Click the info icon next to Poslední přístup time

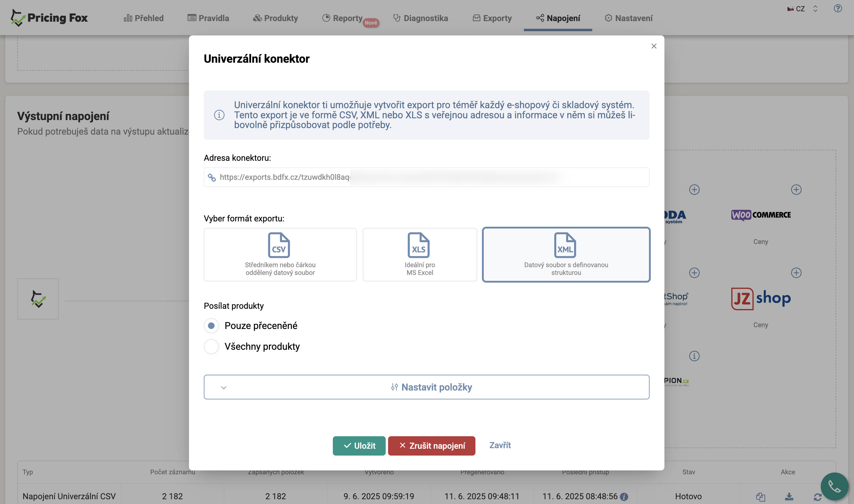pos(624,496)
